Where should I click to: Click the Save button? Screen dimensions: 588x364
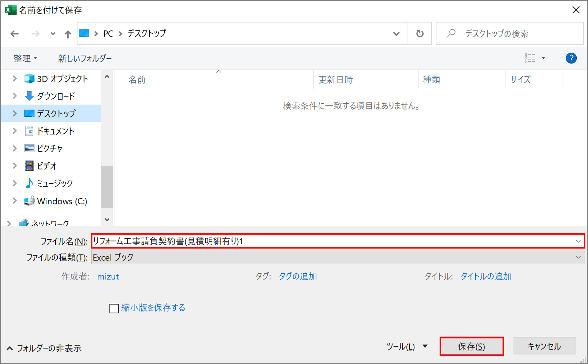(471, 346)
